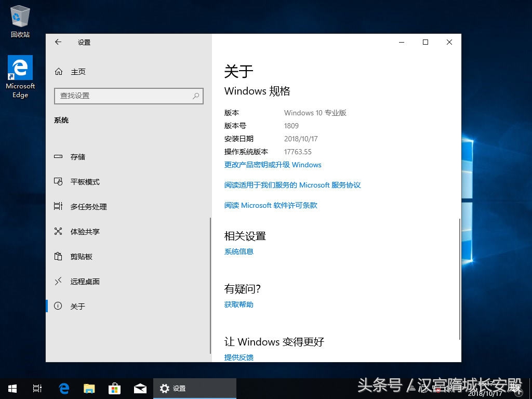The height and width of the screenshot is (399, 532).
Task: Close the Settings window
Action: (449, 42)
